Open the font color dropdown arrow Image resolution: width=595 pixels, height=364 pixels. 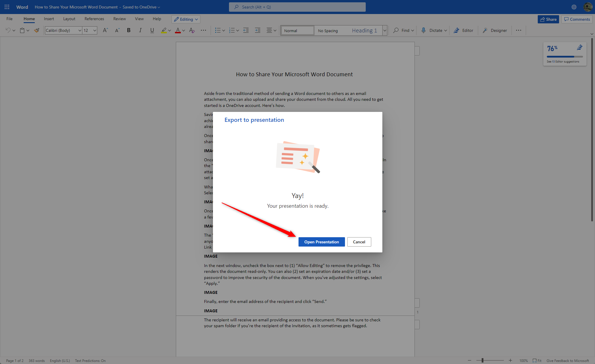[x=183, y=30]
